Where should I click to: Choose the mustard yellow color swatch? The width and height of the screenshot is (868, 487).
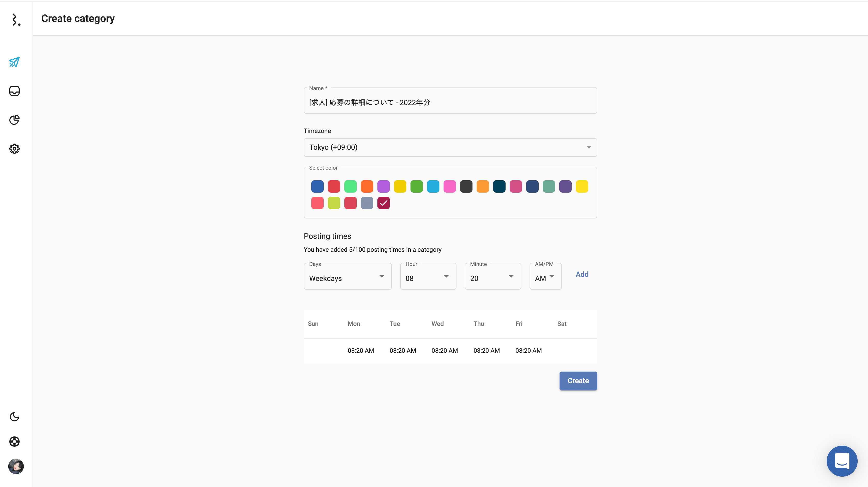(400, 186)
